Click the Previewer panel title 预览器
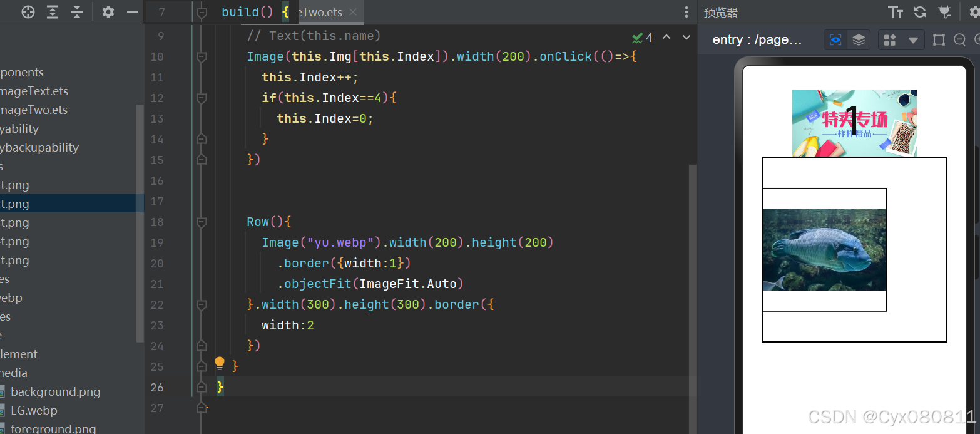 point(721,12)
